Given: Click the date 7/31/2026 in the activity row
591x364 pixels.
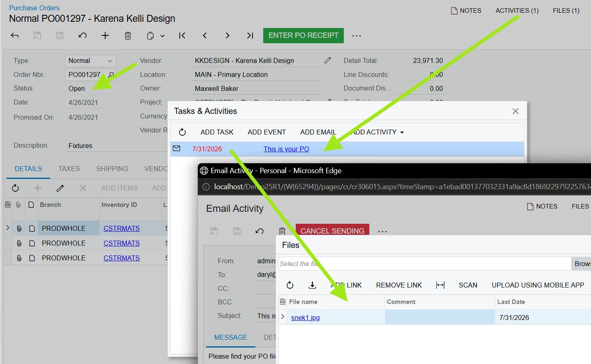Looking at the screenshot, I should (207, 149).
